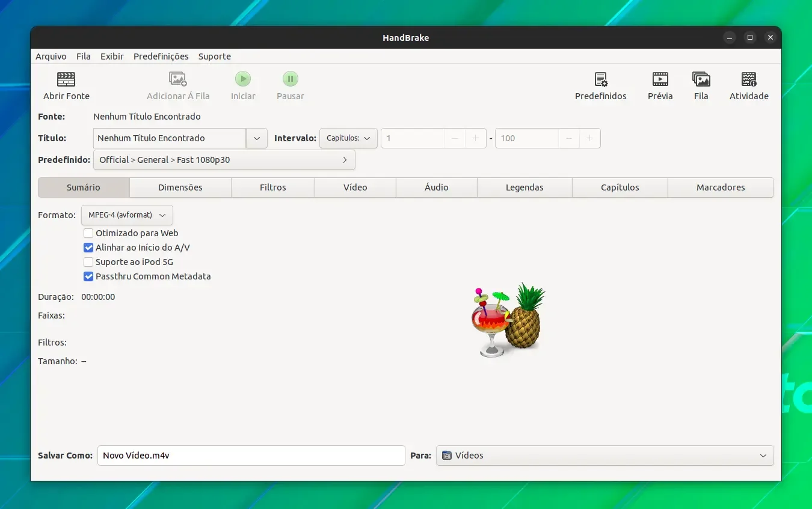Click the Adicionar À Fila icon

[178, 79]
